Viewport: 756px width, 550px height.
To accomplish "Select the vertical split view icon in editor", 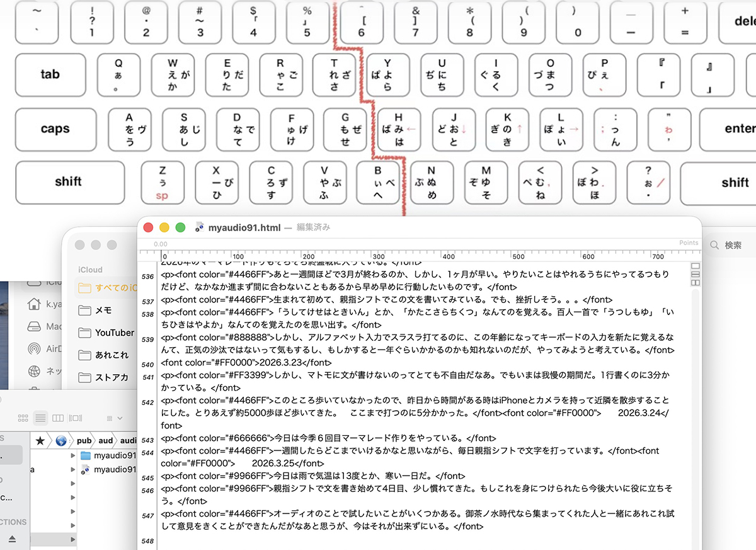I will click(x=696, y=283).
